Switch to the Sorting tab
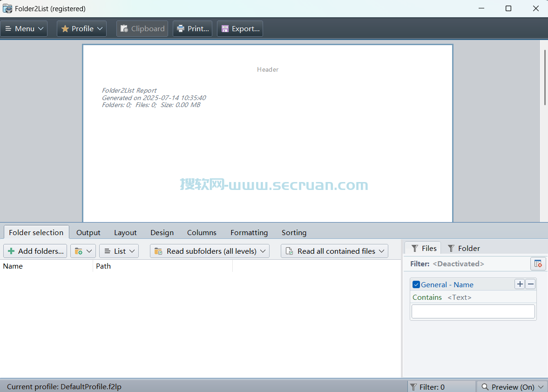Viewport: 548px width, 392px height. coord(294,233)
